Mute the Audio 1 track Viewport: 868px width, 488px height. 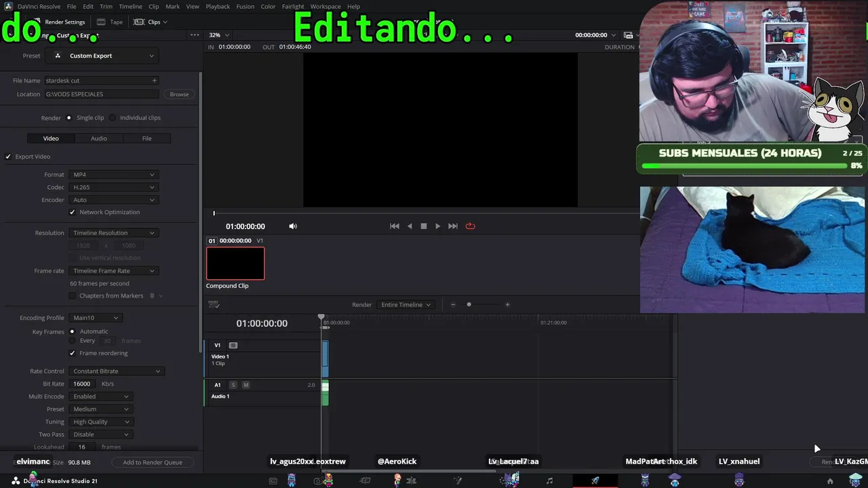tap(245, 385)
